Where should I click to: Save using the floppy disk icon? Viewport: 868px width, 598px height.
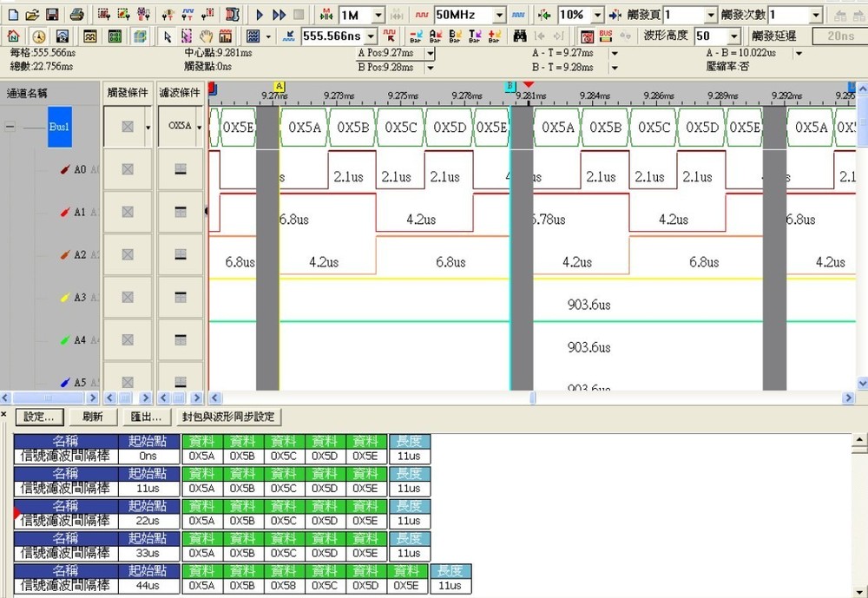51,15
